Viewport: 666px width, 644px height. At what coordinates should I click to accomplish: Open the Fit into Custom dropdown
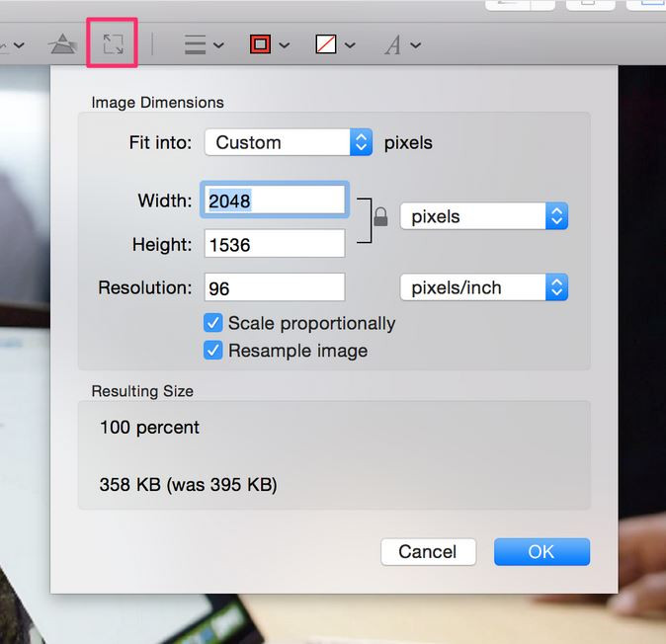(x=289, y=142)
